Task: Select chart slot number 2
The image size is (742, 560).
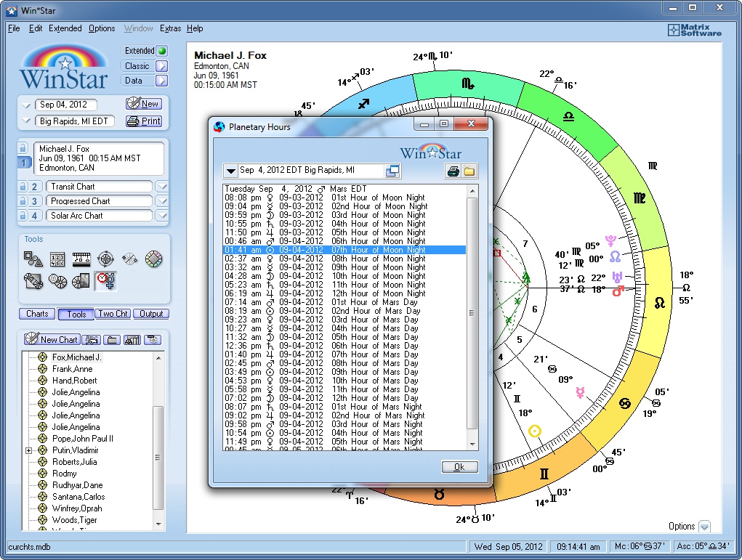Action: pyautogui.click(x=34, y=187)
